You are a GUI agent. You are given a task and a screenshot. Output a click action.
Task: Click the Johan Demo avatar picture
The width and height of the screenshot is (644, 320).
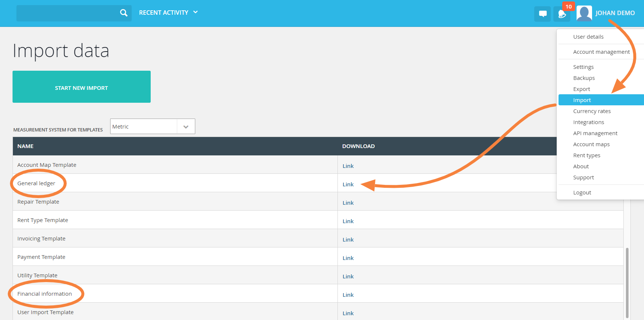pyautogui.click(x=584, y=13)
